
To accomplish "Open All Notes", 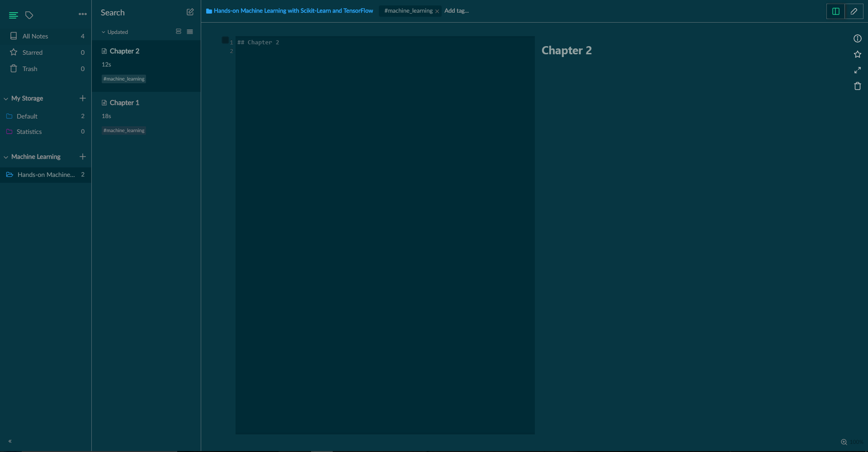I will (46, 36).
